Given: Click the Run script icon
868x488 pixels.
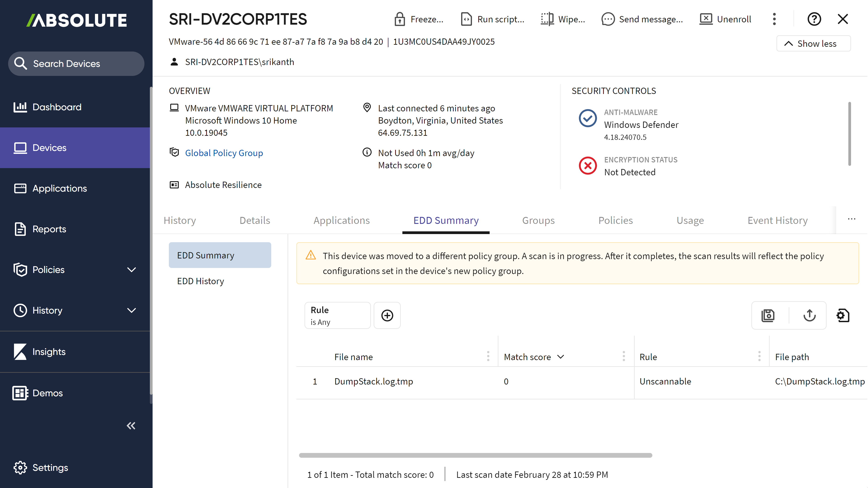Looking at the screenshot, I should [x=466, y=19].
